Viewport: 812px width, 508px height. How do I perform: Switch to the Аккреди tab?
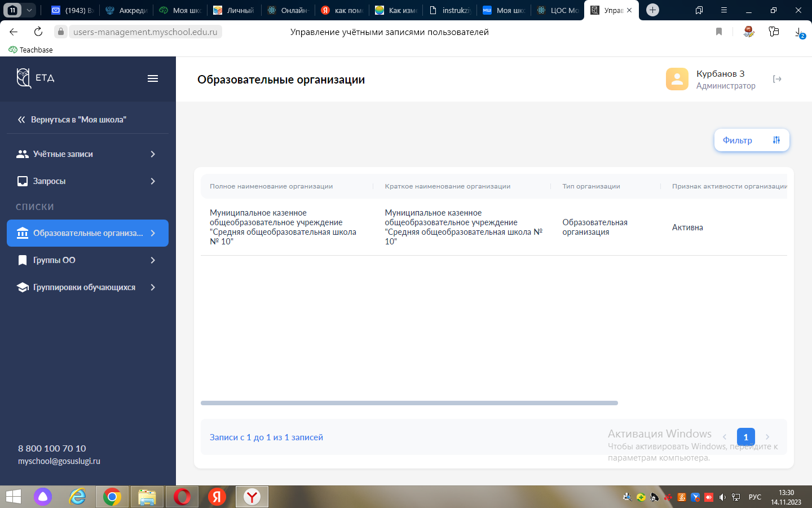[x=127, y=10]
